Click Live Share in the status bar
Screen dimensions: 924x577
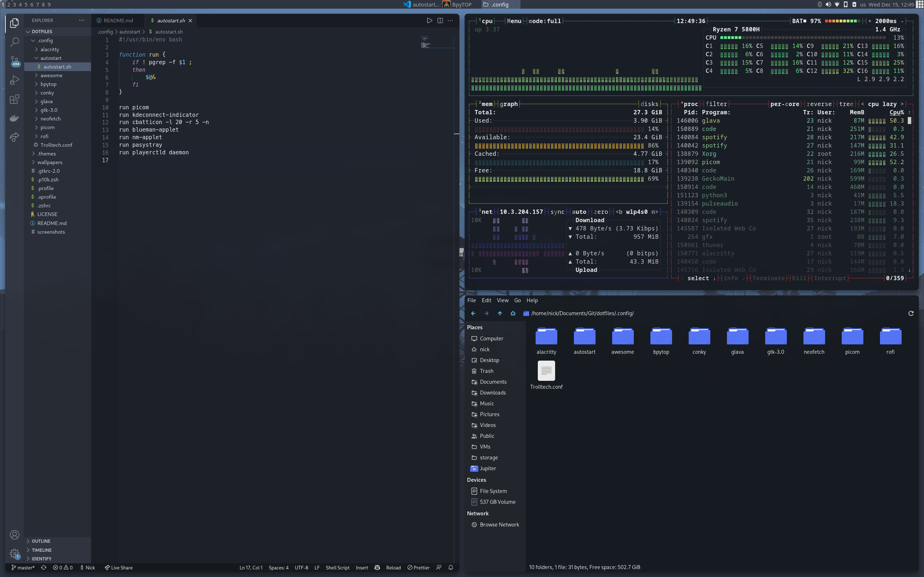(119, 568)
